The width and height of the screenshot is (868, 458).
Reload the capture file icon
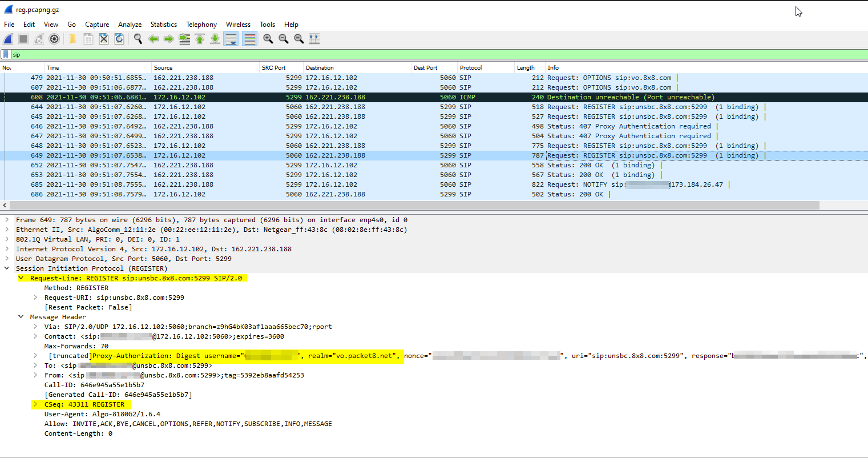[119, 39]
